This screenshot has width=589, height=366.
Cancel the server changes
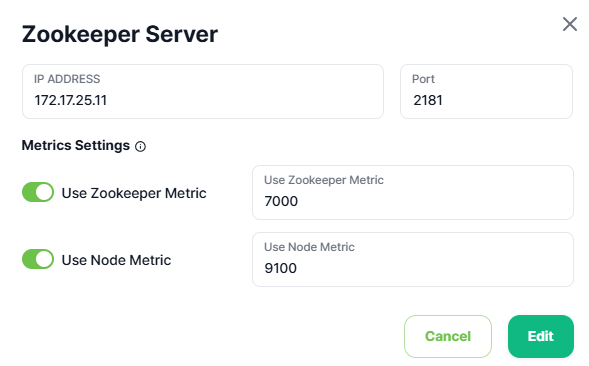click(448, 336)
